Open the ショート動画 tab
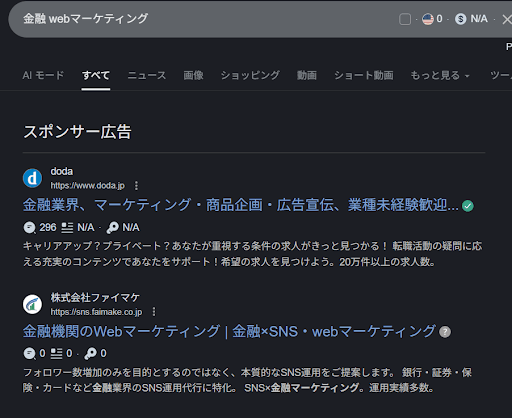Viewport: 512px width, 418px height. click(364, 75)
